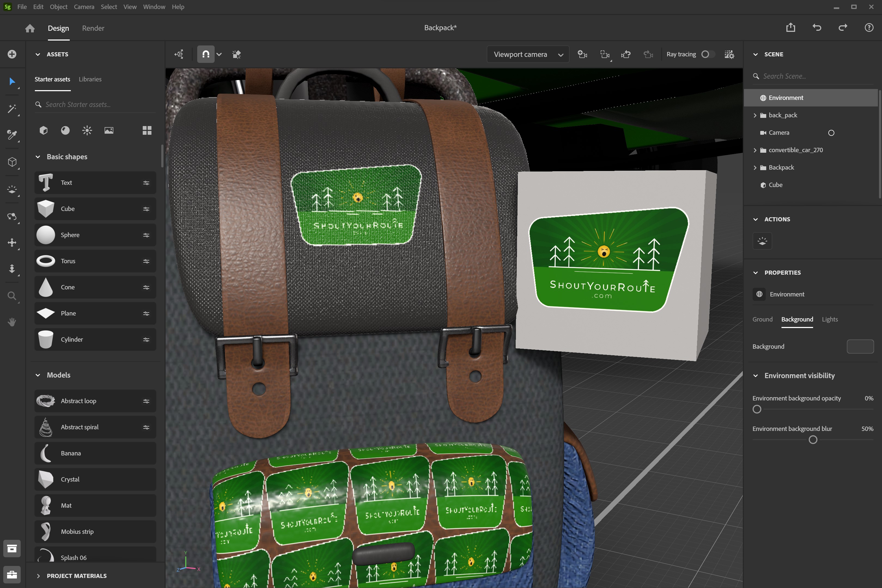This screenshot has width=882, height=588.
Task: Select the Zoom tool in the toolbar
Action: tap(12, 296)
